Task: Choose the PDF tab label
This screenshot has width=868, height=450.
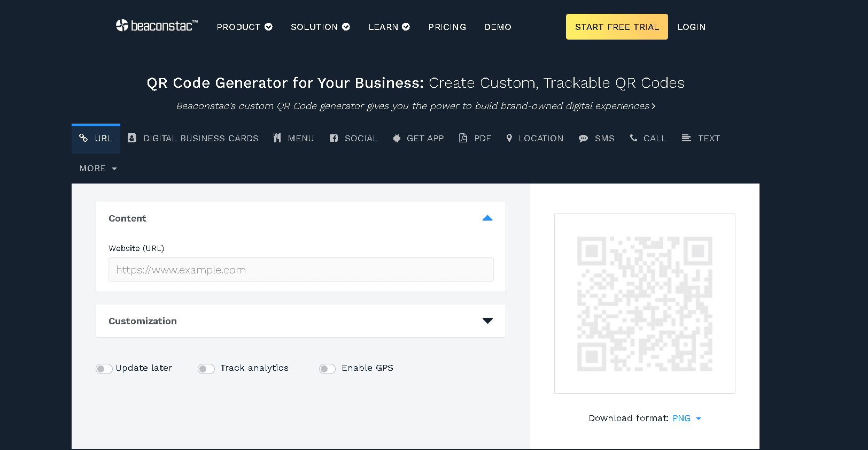Action: click(x=483, y=138)
